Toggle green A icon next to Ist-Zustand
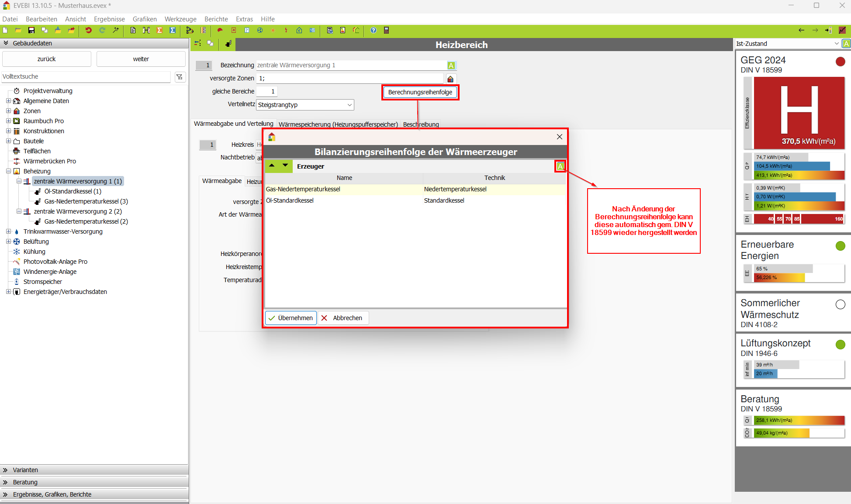The image size is (851, 504). (846, 44)
